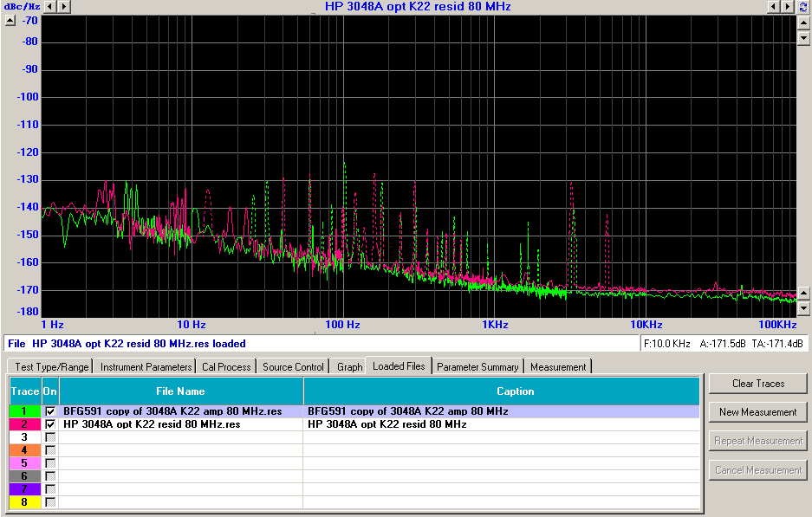This screenshot has height=517, width=812.
Task: Click the Clear Traces button
Action: click(758, 384)
